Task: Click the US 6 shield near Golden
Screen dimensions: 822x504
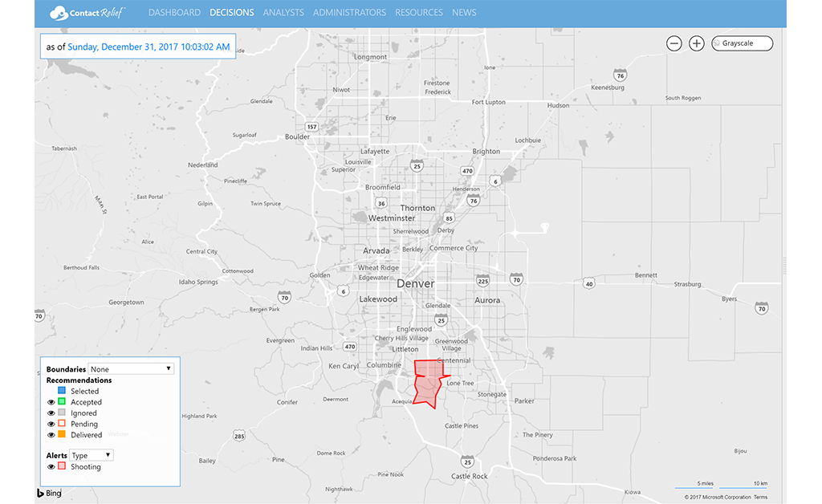Action: click(x=343, y=291)
